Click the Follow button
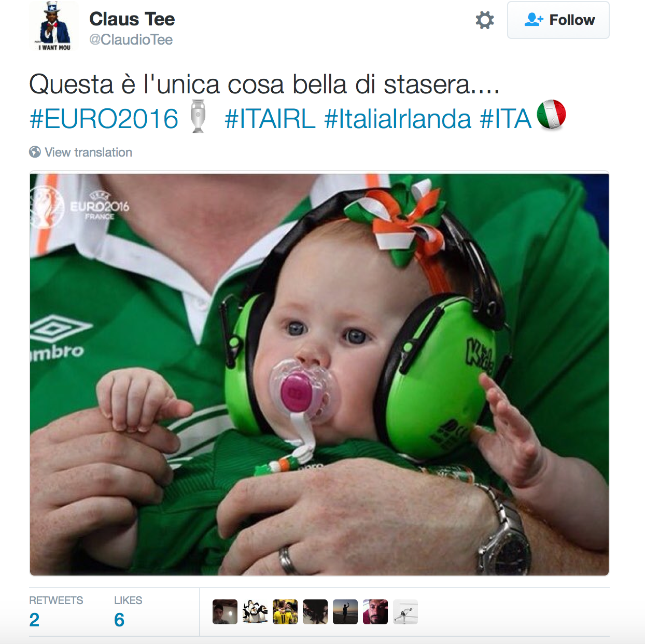The image size is (645, 644). pos(558,20)
